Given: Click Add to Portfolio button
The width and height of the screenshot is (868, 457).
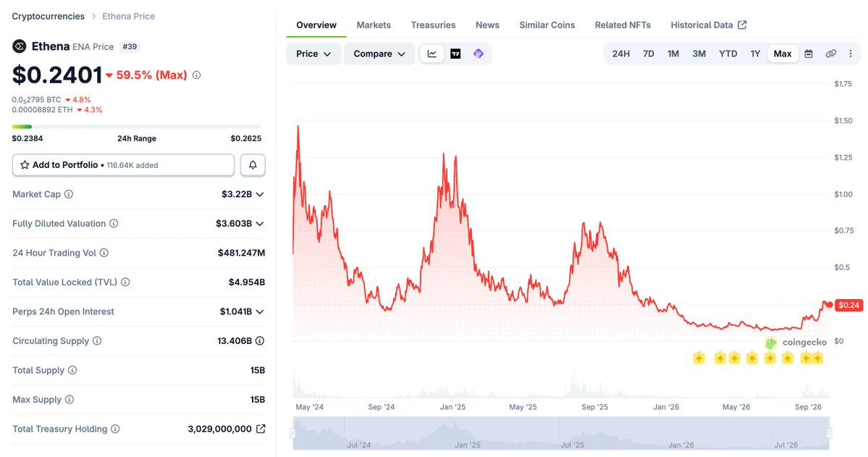Looking at the screenshot, I should point(124,165).
